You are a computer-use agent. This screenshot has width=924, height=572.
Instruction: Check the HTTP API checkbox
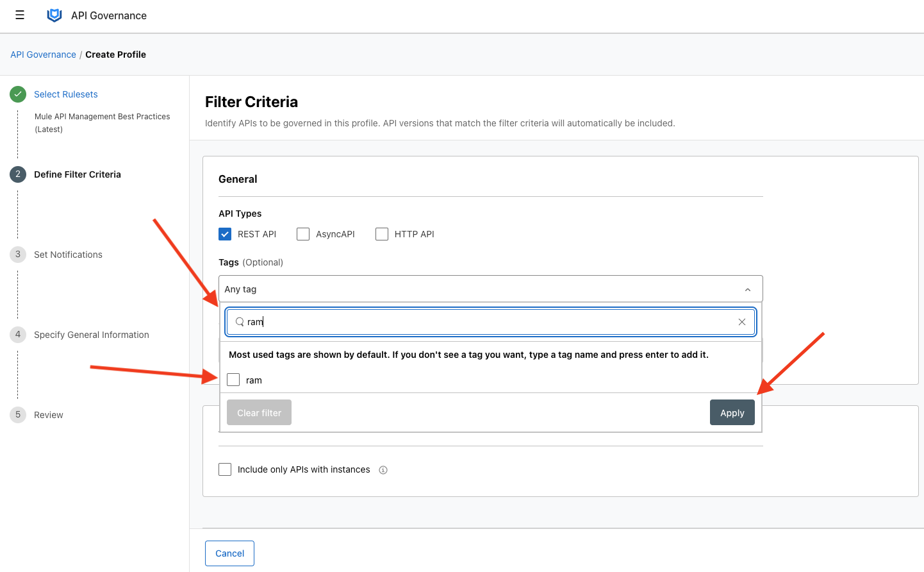click(x=382, y=234)
